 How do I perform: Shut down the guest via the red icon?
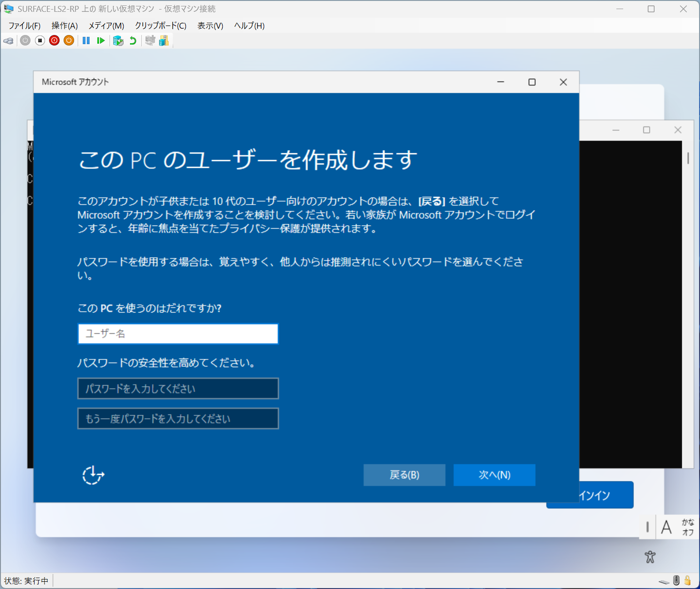[54, 40]
